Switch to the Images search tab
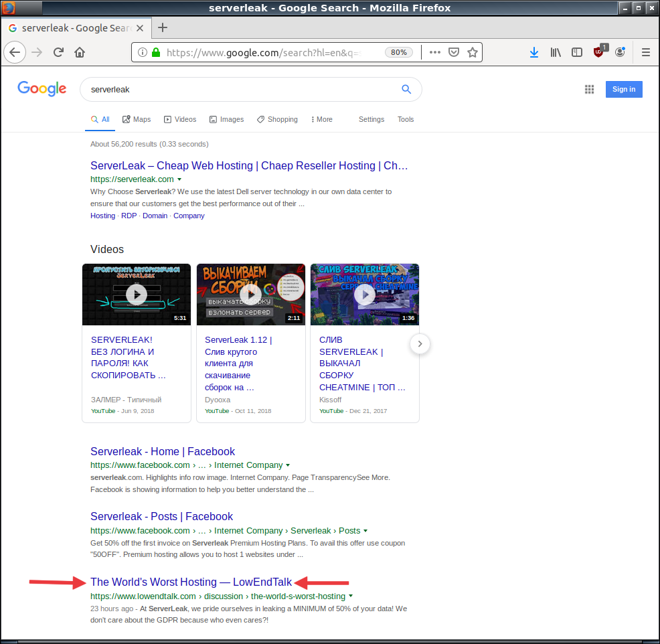Screen dimensions: 660x644 226,119
